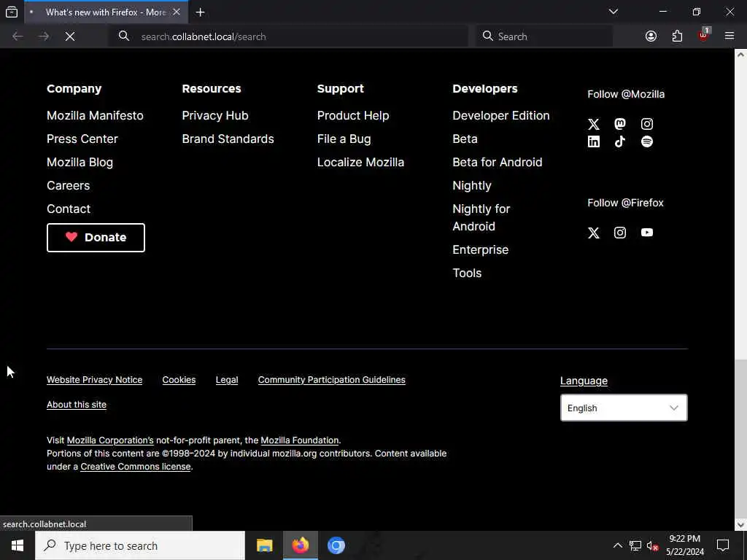The width and height of the screenshot is (747, 560).
Task: Click the scrollbar up arrow
Action: (740, 54)
